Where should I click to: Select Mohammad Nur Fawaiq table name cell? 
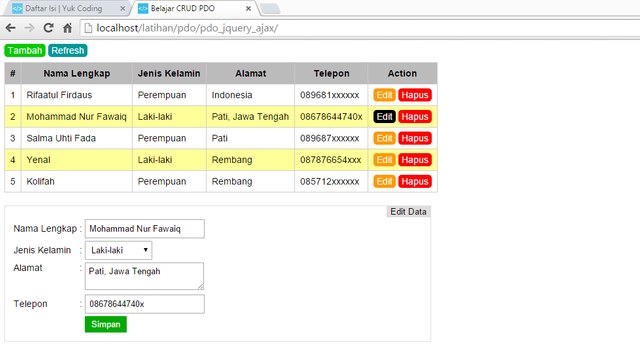[77, 117]
